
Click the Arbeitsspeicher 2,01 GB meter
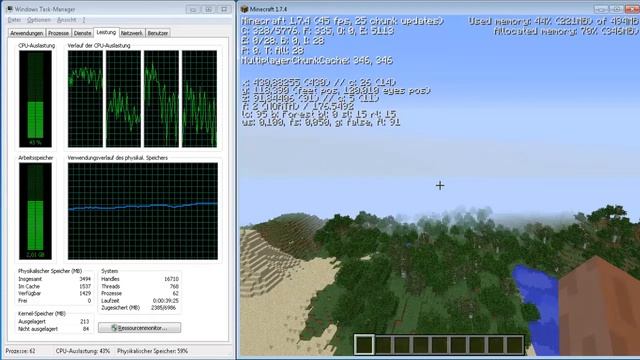36,211
